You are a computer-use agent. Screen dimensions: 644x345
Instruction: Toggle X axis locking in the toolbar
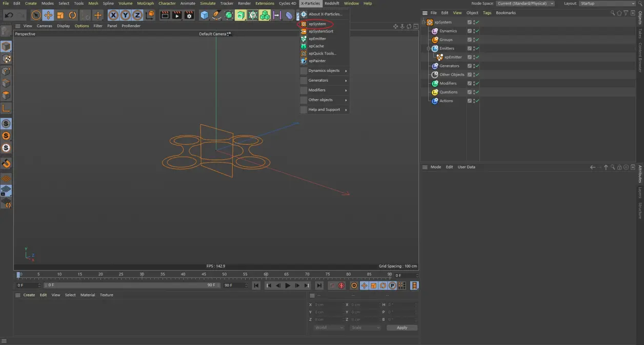[113, 15]
